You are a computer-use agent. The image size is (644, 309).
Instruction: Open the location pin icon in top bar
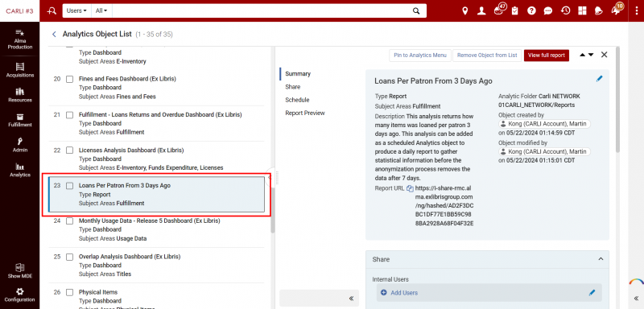pos(464,11)
